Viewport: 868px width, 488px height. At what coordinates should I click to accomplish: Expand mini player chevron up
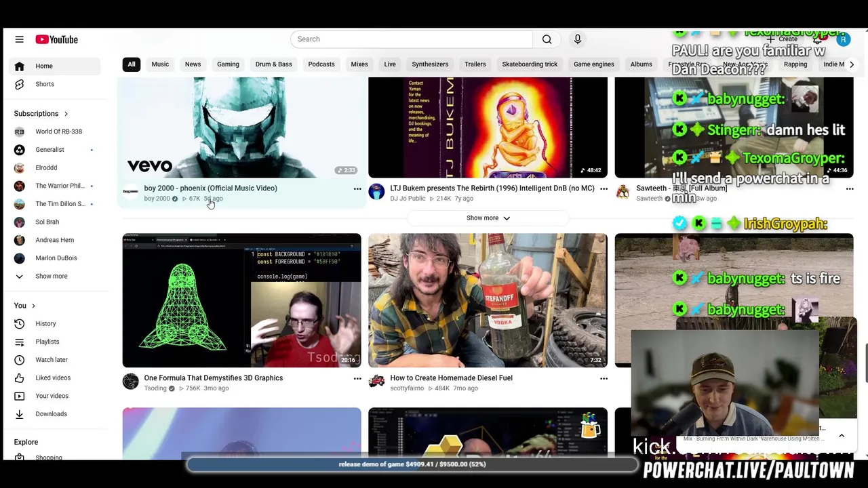pyautogui.click(x=842, y=436)
